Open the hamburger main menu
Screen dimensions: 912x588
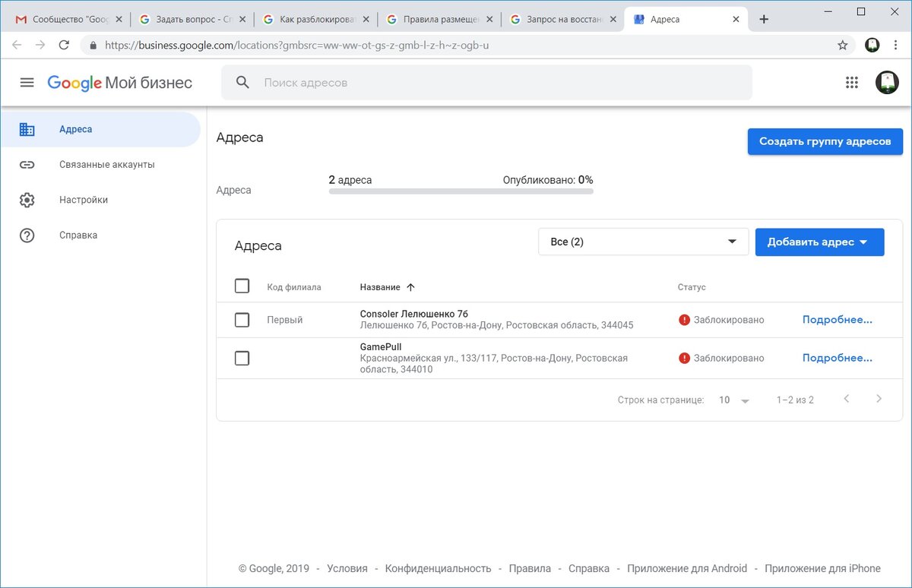pyautogui.click(x=27, y=82)
